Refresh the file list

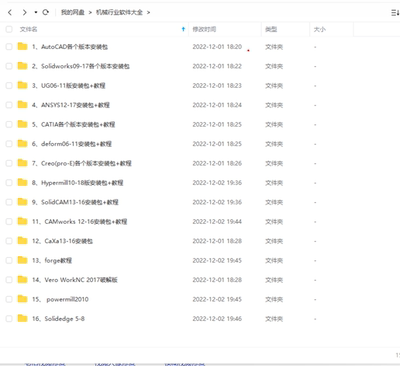[x=46, y=12]
